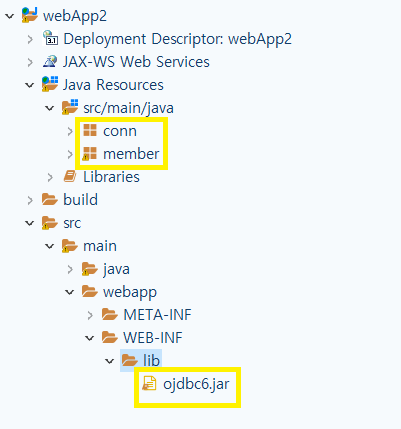Viewport: 401px width, 429px height.
Task: Click the Libraries book icon
Action: click(x=70, y=176)
